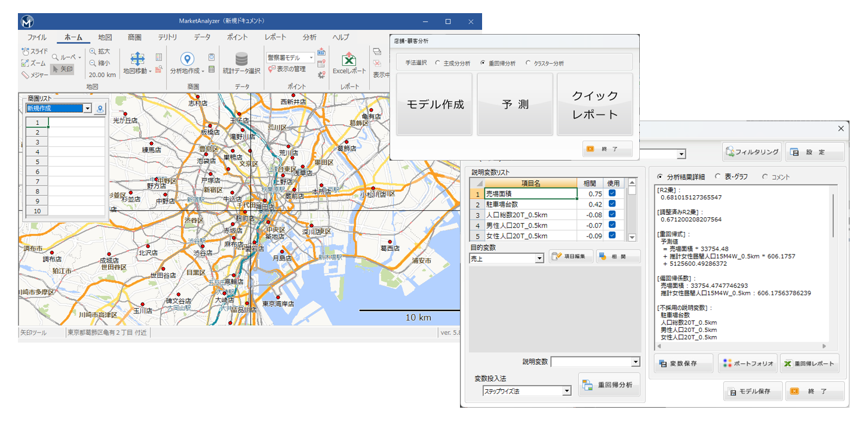Switch to the 分析 ribbon tab
The image size is (868, 422).
point(309,37)
